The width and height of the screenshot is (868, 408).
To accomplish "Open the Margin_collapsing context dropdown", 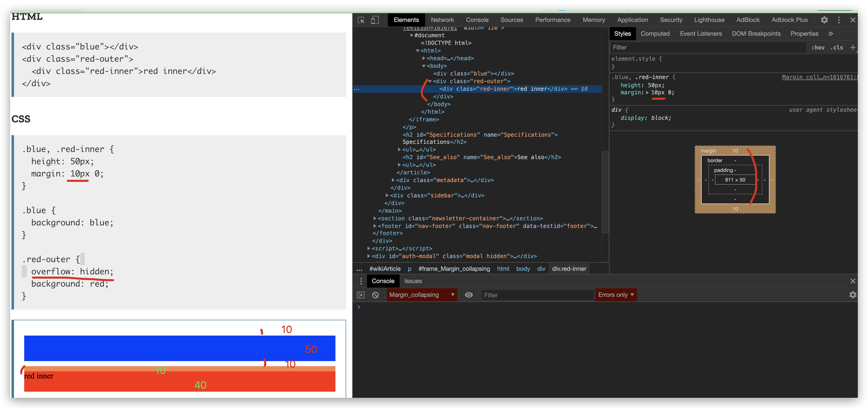I will point(422,295).
